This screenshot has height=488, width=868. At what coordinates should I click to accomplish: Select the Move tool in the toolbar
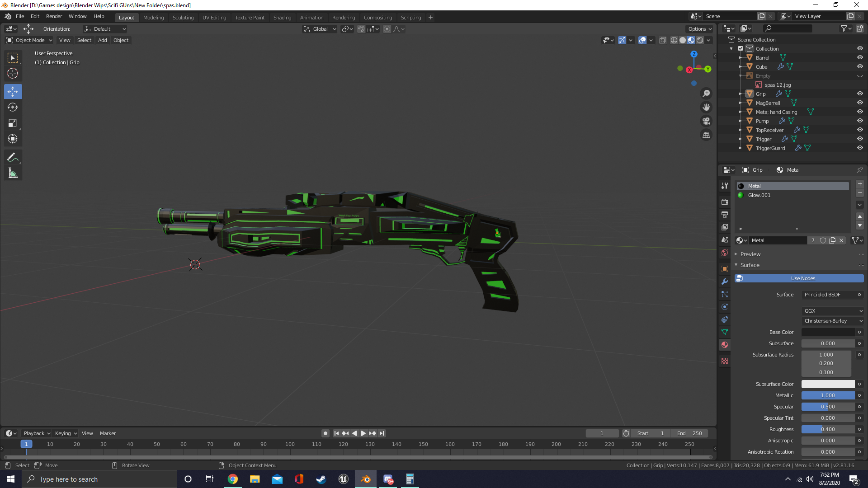(13, 91)
